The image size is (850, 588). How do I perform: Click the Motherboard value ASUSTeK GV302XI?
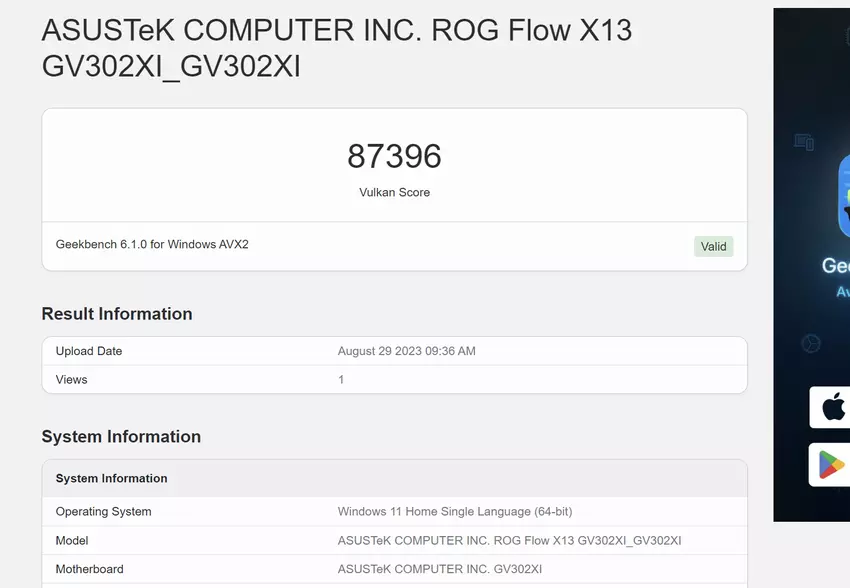440,570
